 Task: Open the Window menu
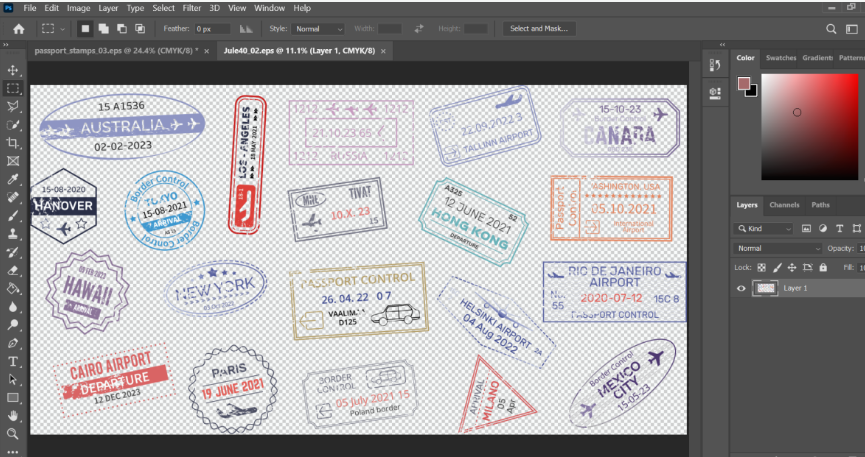(x=269, y=8)
